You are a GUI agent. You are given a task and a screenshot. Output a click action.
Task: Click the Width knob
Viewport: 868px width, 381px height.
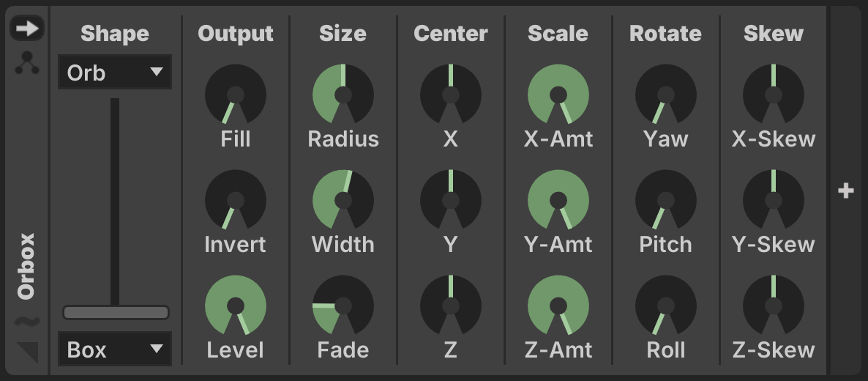coord(343,200)
